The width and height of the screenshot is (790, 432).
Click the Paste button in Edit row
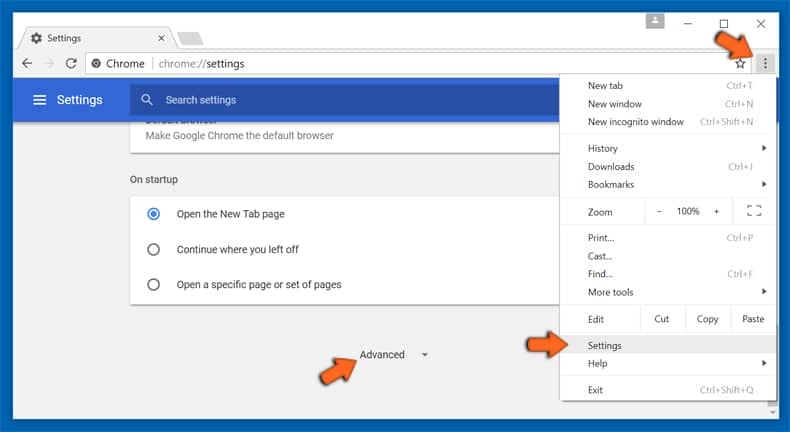pos(753,319)
